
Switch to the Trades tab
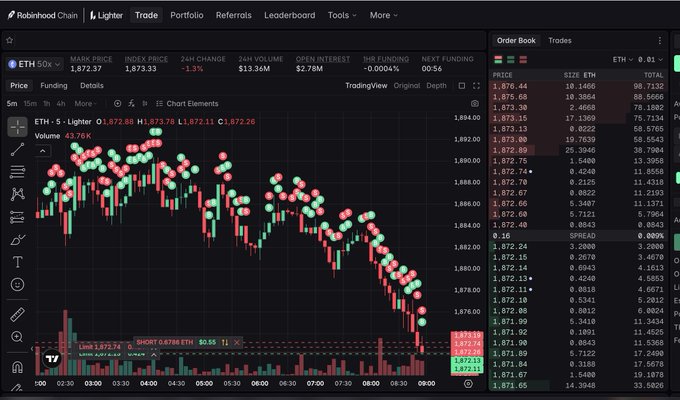pos(559,40)
